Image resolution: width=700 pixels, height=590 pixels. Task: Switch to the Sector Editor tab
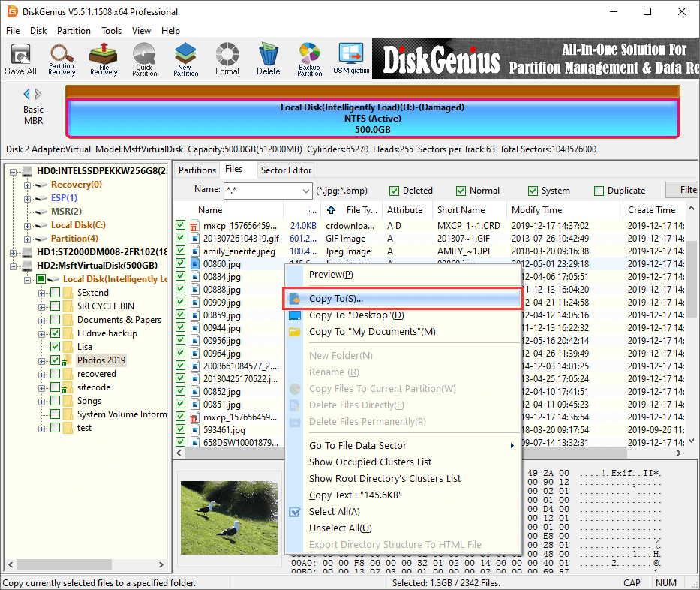[286, 170]
